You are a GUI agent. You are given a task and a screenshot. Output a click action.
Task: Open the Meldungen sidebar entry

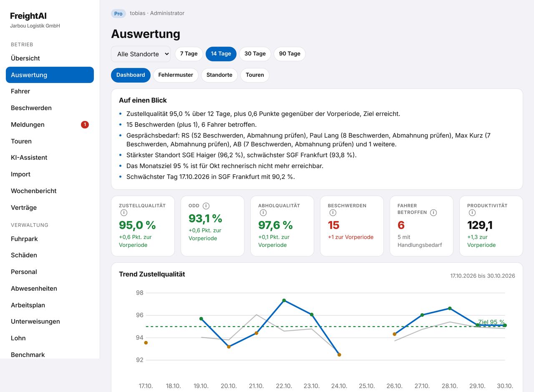point(50,125)
